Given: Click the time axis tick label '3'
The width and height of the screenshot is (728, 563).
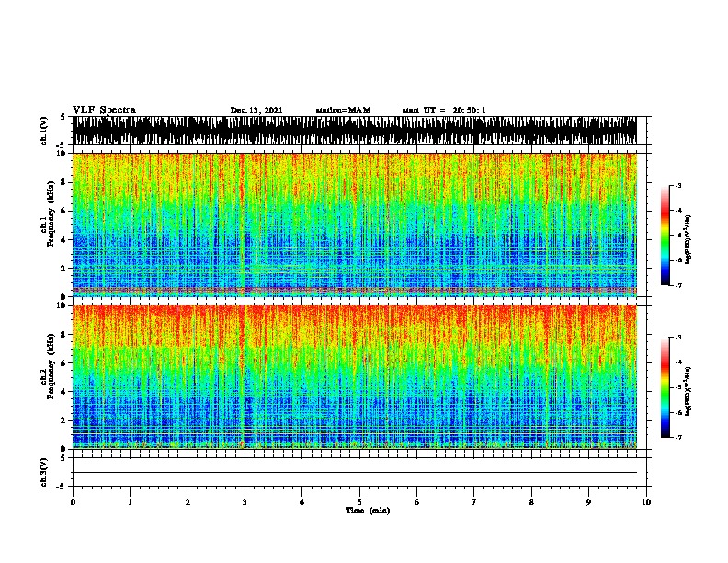Looking at the screenshot, I should (x=245, y=501).
